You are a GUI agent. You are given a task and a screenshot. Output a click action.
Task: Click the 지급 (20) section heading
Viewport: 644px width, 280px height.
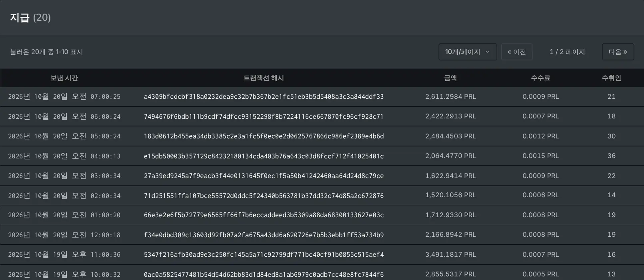(30, 18)
